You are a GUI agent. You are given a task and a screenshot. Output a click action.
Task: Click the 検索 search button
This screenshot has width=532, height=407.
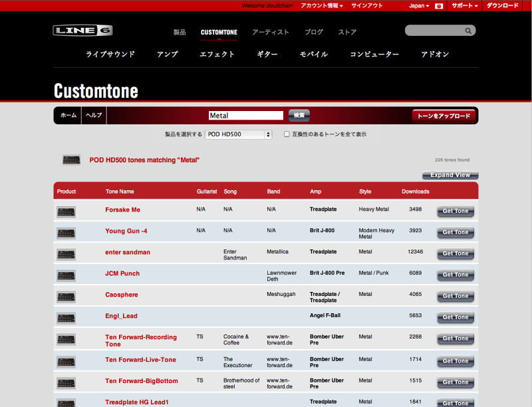pyautogui.click(x=299, y=116)
